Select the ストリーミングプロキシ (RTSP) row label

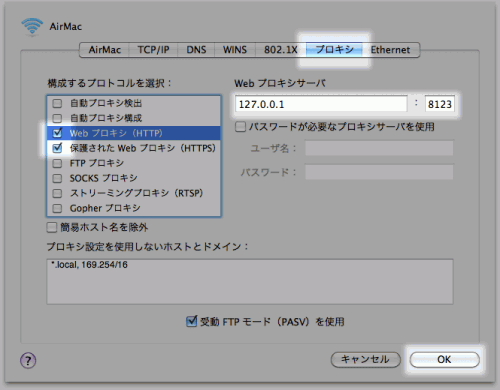(136, 193)
